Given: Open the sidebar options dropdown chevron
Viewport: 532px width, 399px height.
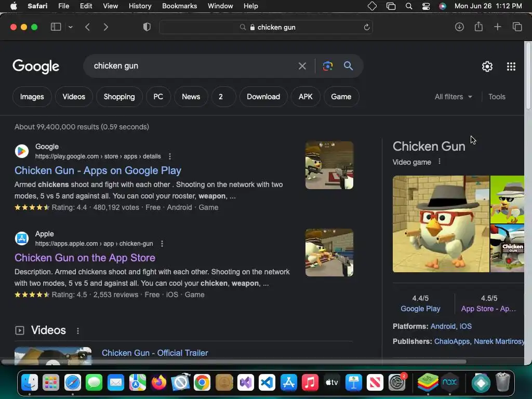Looking at the screenshot, I should click(71, 27).
